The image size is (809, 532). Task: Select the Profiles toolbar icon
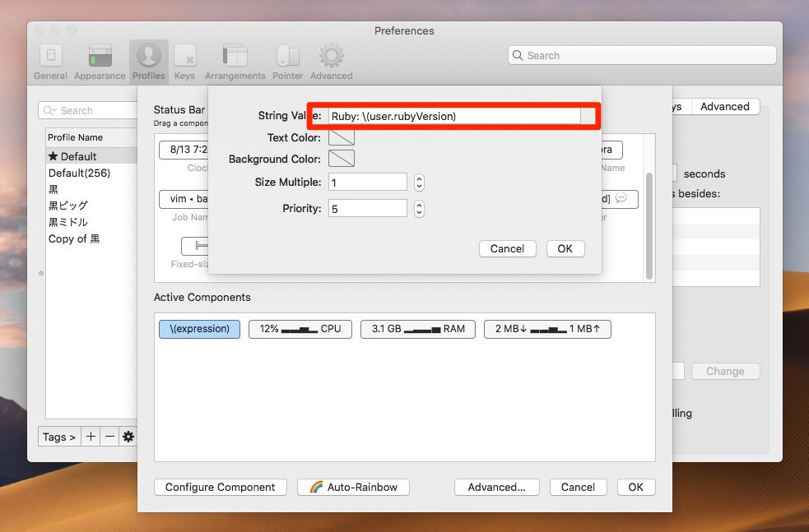pos(149,62)
